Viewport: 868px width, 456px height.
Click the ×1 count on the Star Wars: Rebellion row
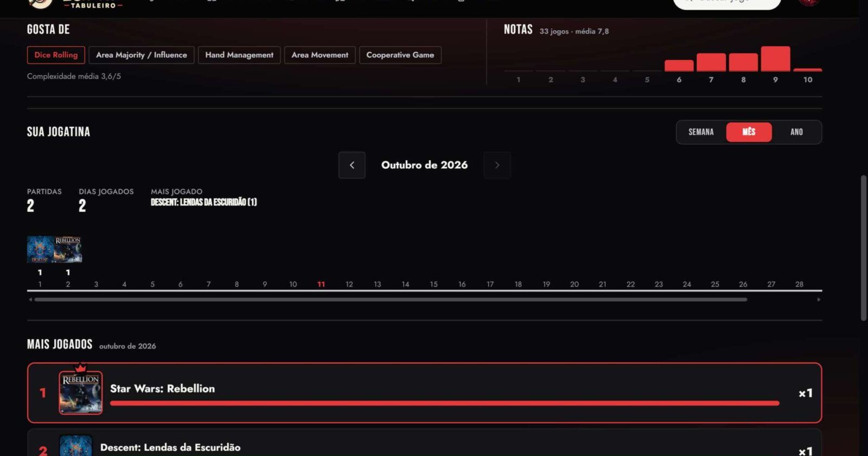point(805,393)
